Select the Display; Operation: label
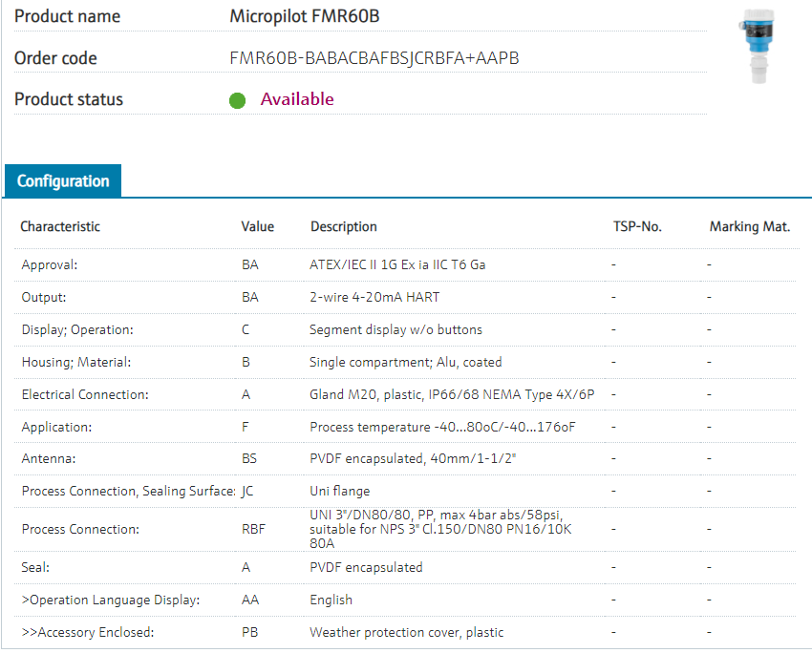The image size is (812, 653). pos(77,329)
